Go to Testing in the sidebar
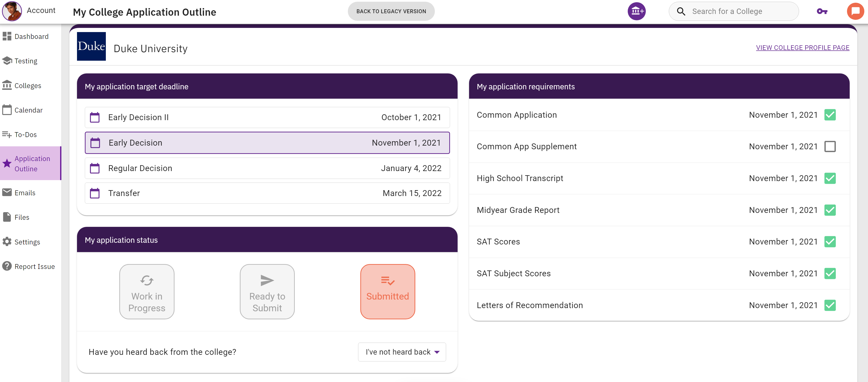The height and width of the screenshot is (382, 868). 30,61
